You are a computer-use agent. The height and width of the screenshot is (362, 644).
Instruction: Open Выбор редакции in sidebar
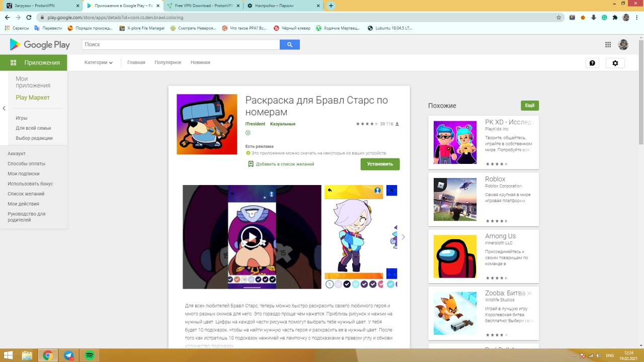(x=34, y=138)
